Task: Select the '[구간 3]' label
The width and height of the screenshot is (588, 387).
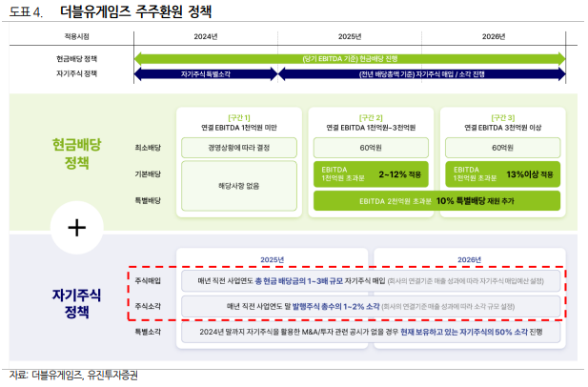Action: pyautogui.click(x=503, y=118)
